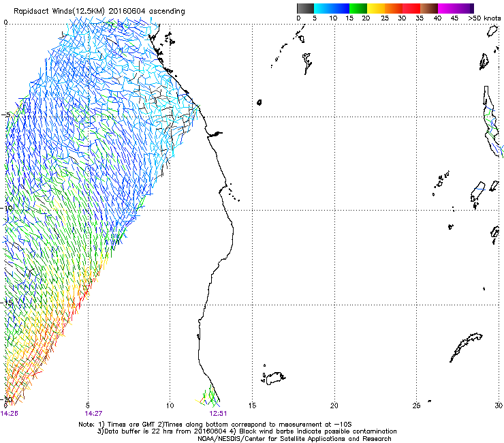The width and height of the screenshot is (504, 443).
Task: Click the red 30-35 knots colorbar segment
Action: 411,8
